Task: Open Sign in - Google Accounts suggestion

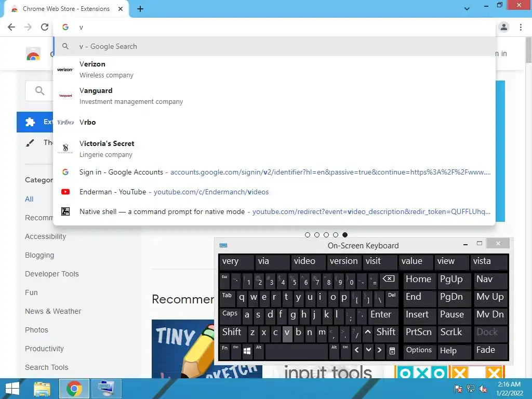Action: pyautogui.click(x=274, y=172)
